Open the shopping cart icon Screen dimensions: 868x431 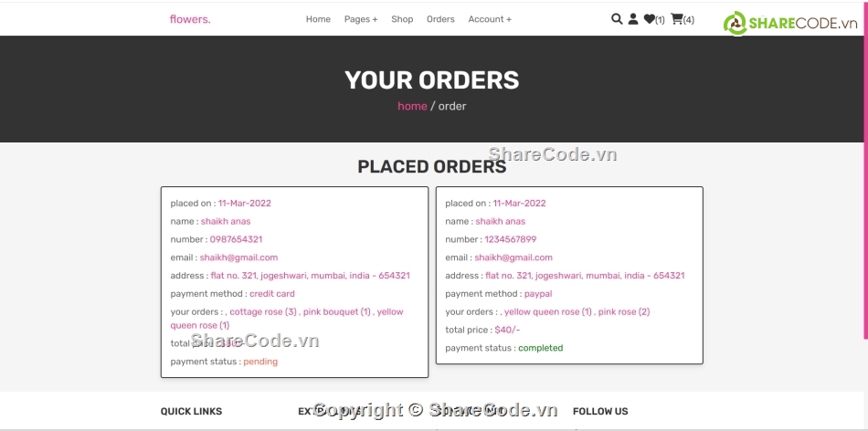tap(677, 18)
